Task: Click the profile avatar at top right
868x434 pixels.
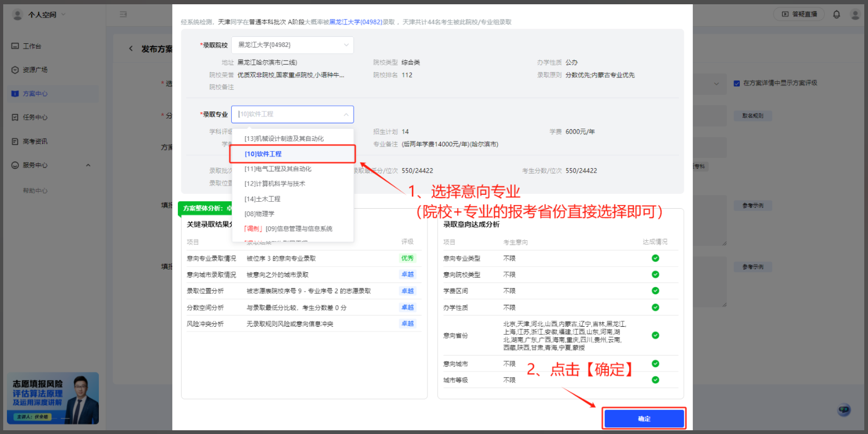Action: (x=855, y=14)
